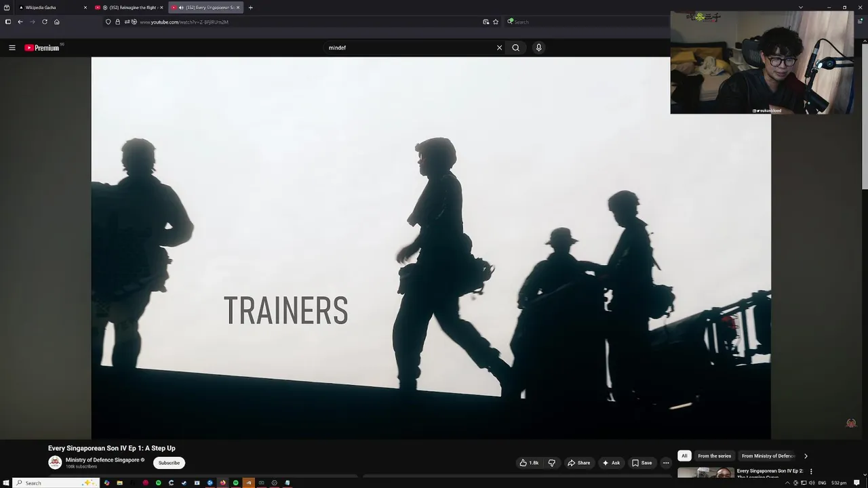Dislike the video with thumbs down
868x488 pixels.
(x=551, y=463)
